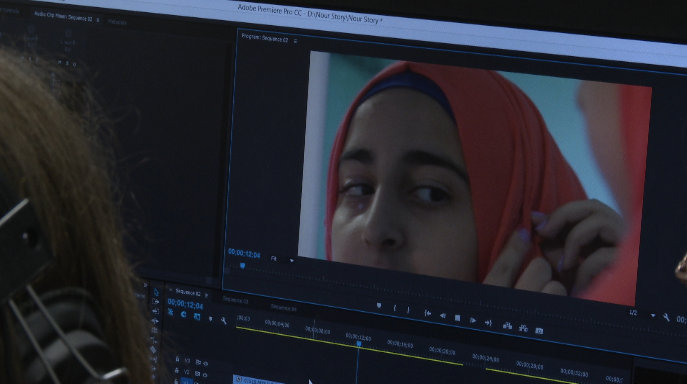This screenshot has width=687, height=384.
Task: Toggle snap in timeline
Action: pos(184,315)
